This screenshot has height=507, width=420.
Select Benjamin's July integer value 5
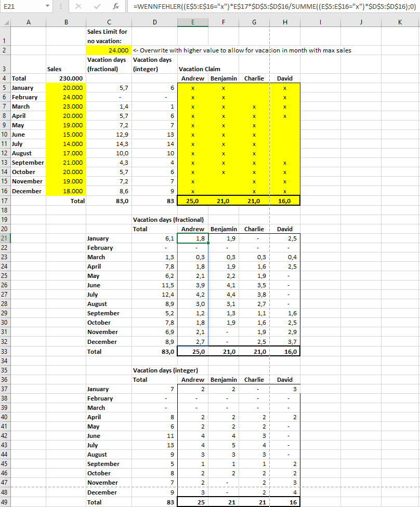tap(224, 445)
